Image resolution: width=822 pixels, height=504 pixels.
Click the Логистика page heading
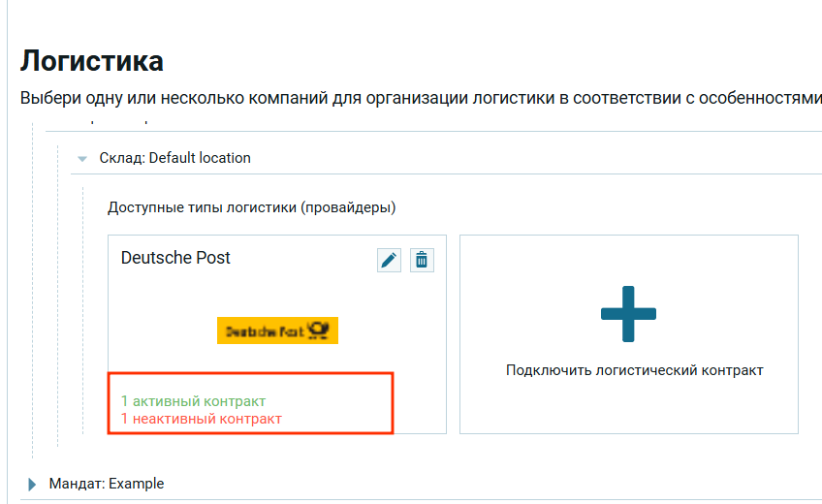pos(92,61)
